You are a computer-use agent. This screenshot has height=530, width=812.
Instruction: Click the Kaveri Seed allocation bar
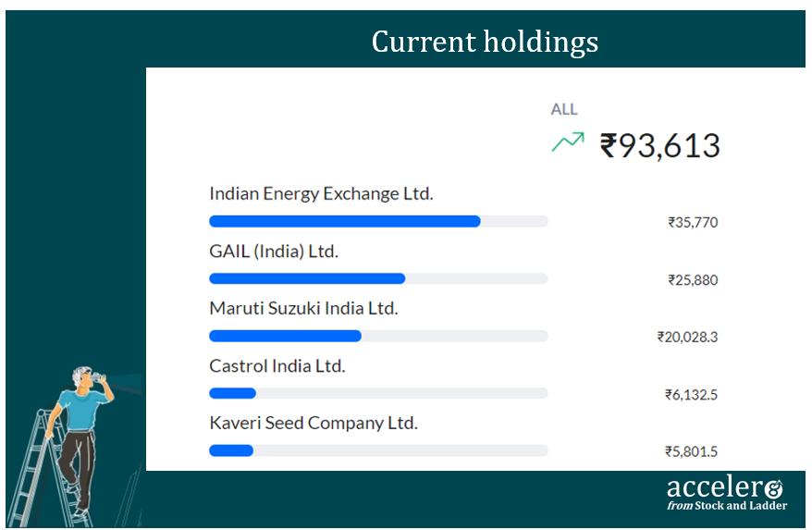pos(378,450)
